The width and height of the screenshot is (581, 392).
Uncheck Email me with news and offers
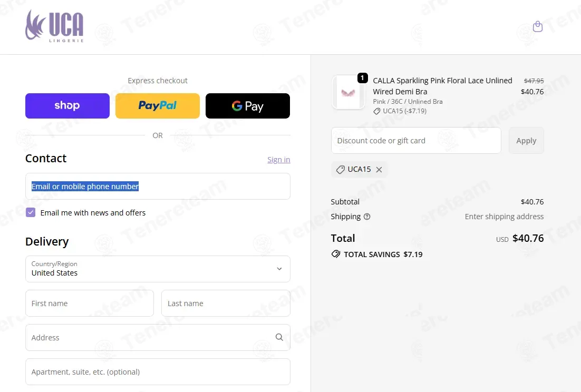[x=31, y=212]
